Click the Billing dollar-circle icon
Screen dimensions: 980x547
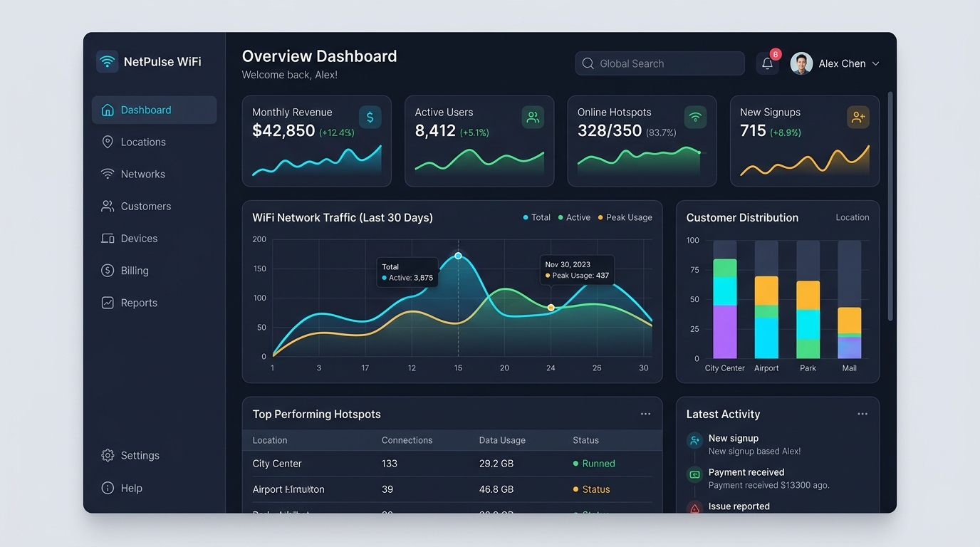108,270
